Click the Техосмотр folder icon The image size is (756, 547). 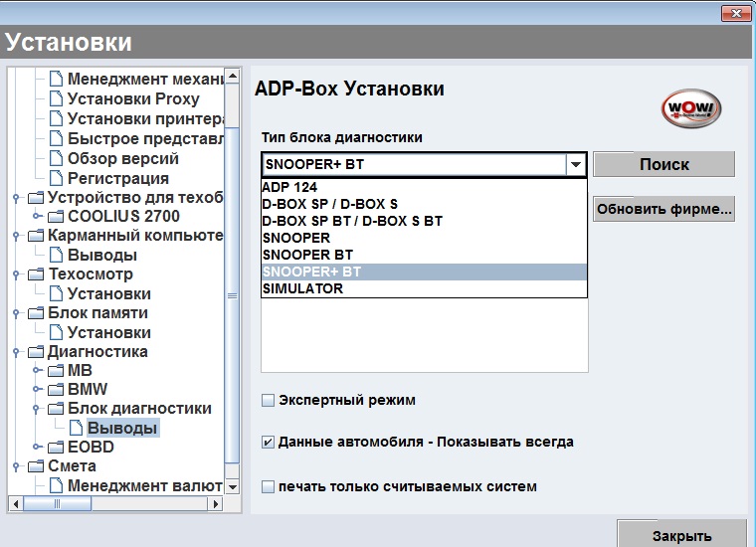pyautogui.click(x=36, y=274)
